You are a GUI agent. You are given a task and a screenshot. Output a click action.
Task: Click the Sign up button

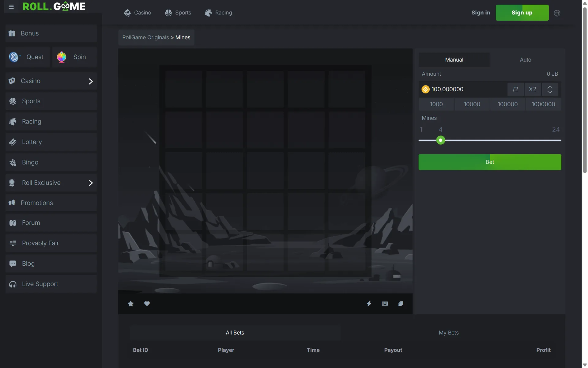click(522, 13)
